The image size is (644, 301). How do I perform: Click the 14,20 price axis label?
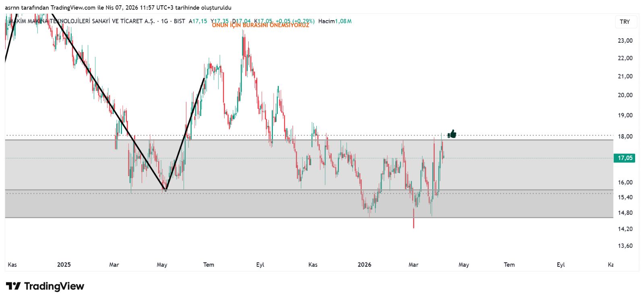[x=625, y=229]
